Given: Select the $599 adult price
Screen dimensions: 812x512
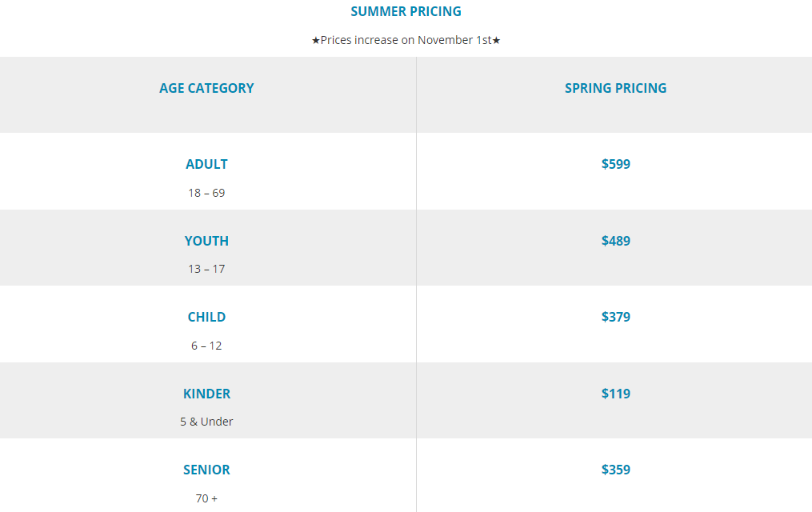Looking at the screenshot, I should click(x=615, y=165).
